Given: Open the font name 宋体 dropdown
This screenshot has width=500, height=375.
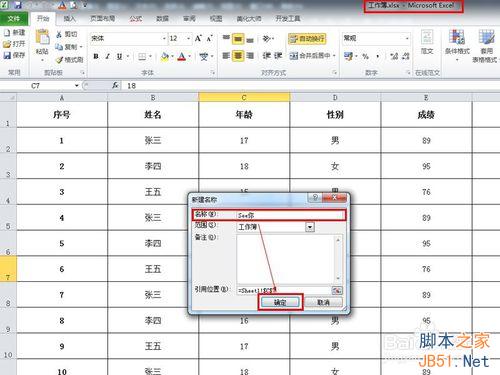Looking at the screenshot, I should tap(164, 39).
